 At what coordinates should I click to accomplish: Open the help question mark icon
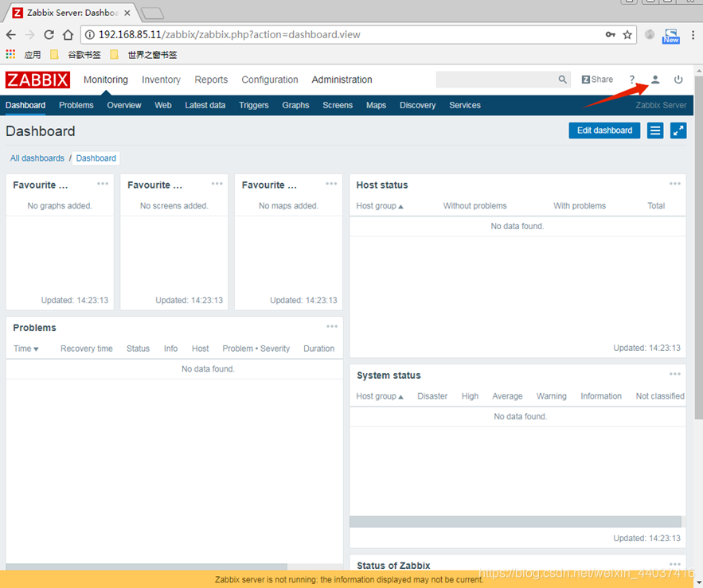[631, 80]
